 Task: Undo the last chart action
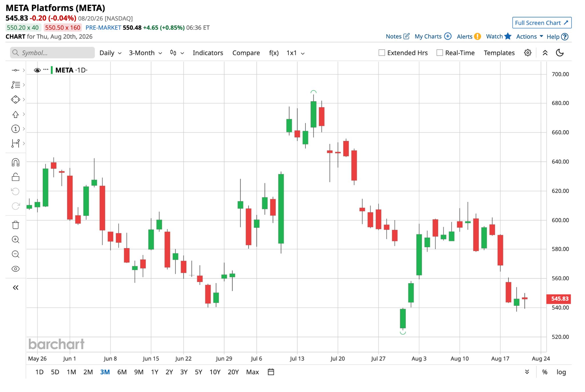click(15, 191)
